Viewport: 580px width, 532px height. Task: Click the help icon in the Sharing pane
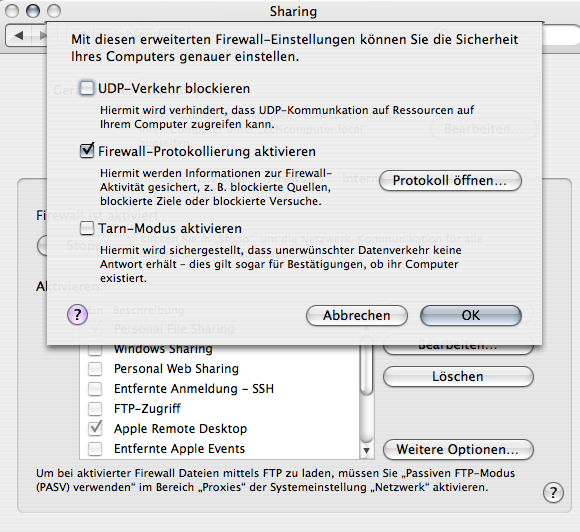553,492
